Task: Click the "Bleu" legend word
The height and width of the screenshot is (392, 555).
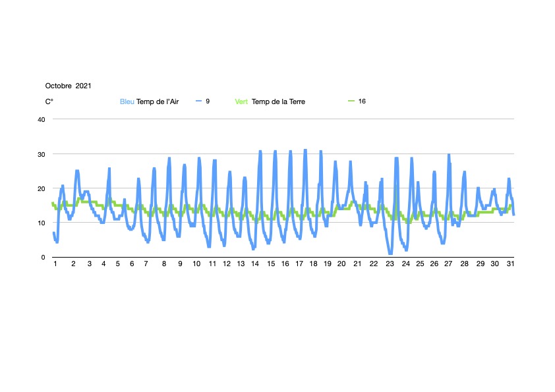Action: (x=127, y=101)
